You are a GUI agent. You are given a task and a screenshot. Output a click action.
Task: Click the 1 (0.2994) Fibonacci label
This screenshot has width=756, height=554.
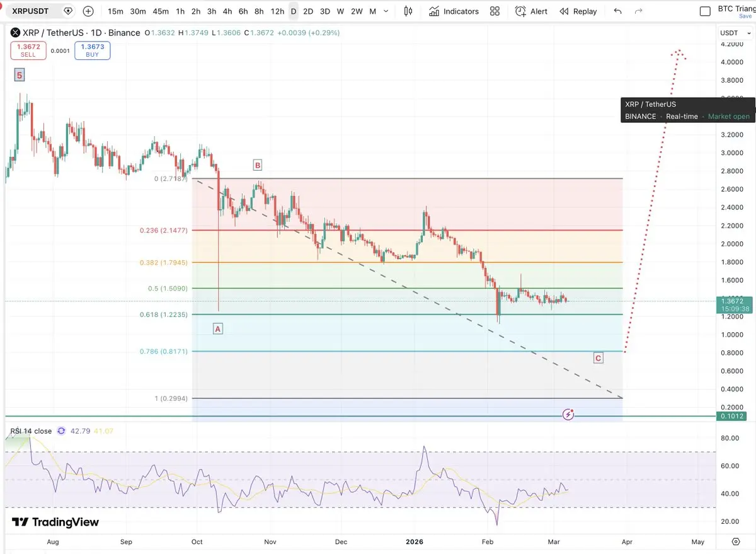(x=173, y=398)
